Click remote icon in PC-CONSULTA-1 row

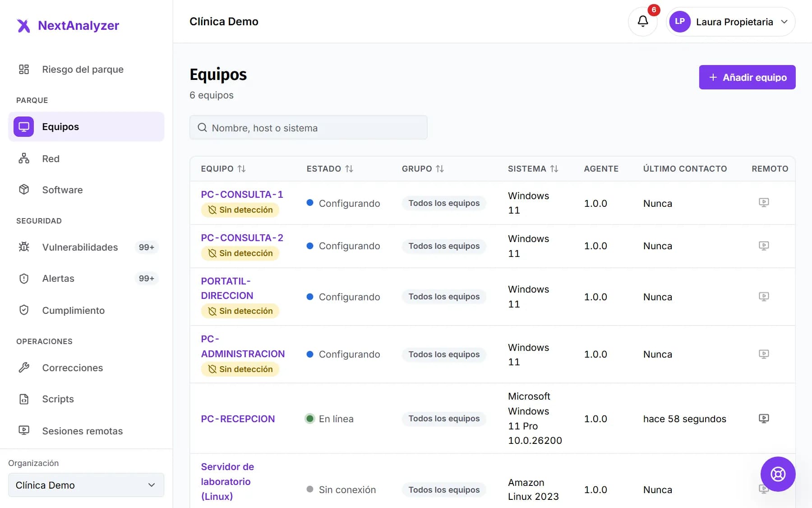(764, 203)
